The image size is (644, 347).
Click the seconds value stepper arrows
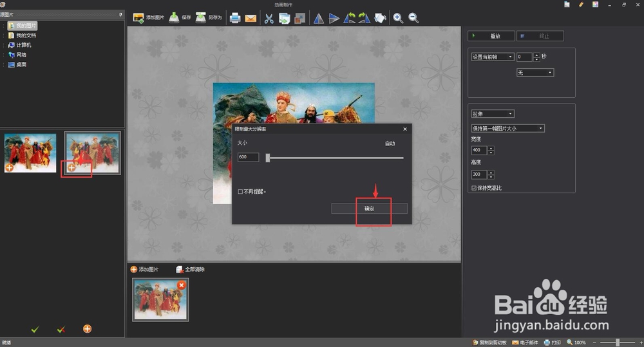coord(536,57)
